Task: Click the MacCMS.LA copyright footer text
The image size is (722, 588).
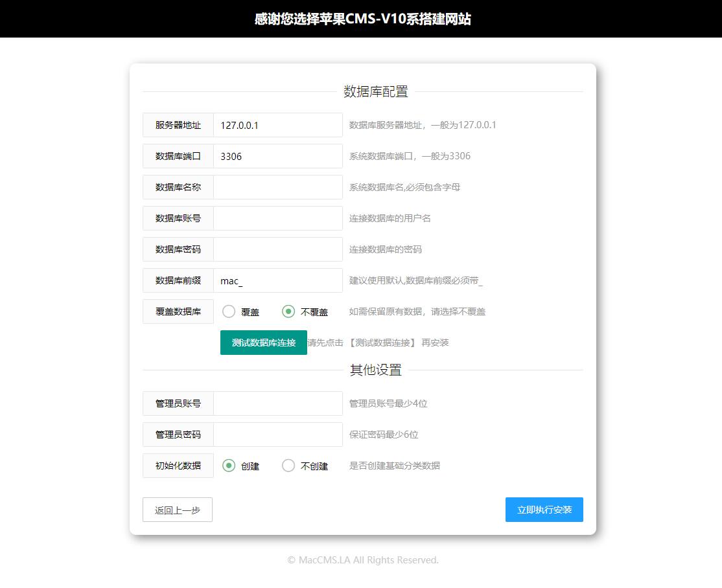Action: tap(363, 560)
